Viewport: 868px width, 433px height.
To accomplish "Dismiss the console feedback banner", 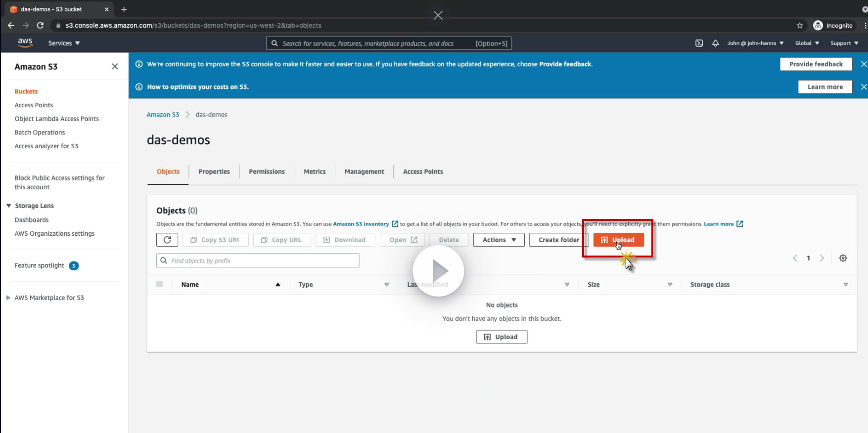I will [x=864, y=64].
